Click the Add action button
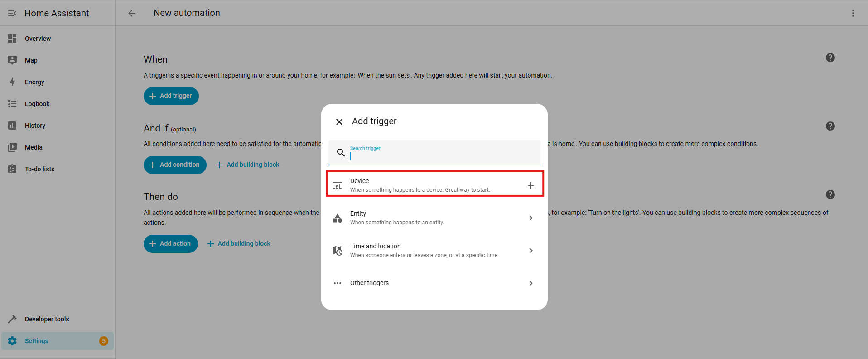The height and width of the screenshot is (359, 868). tap(171, 244)
